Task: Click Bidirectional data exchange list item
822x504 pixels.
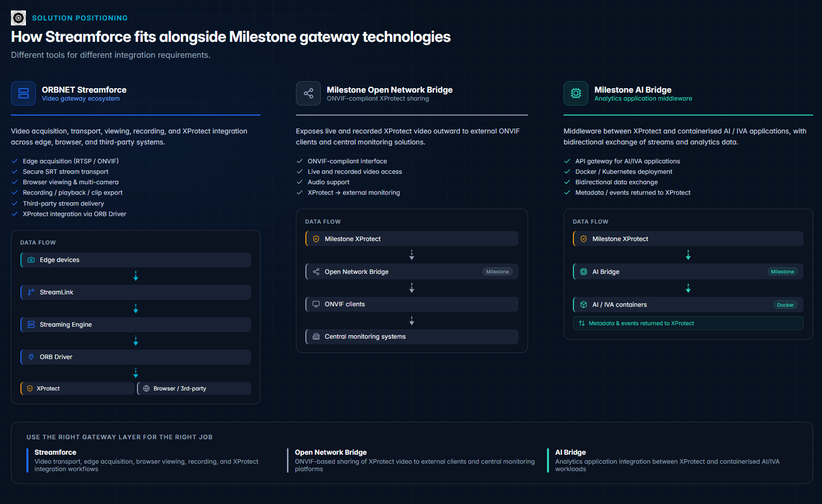Action: (617, 182)
